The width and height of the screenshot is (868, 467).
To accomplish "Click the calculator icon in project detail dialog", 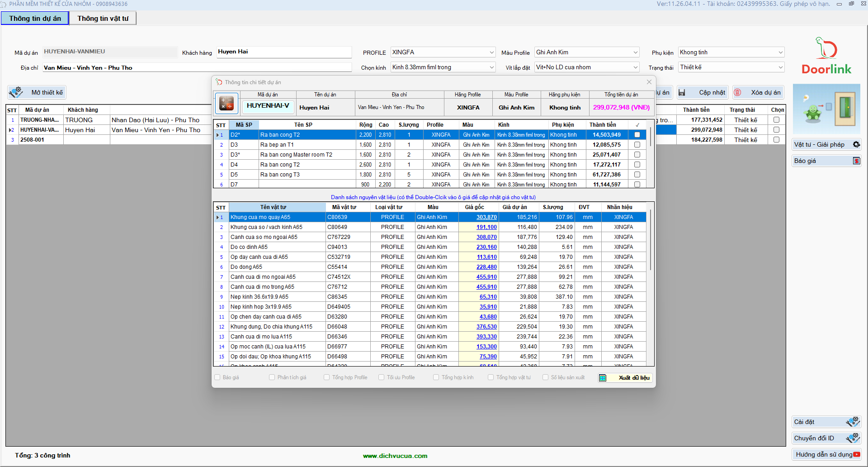I will 226,103.
